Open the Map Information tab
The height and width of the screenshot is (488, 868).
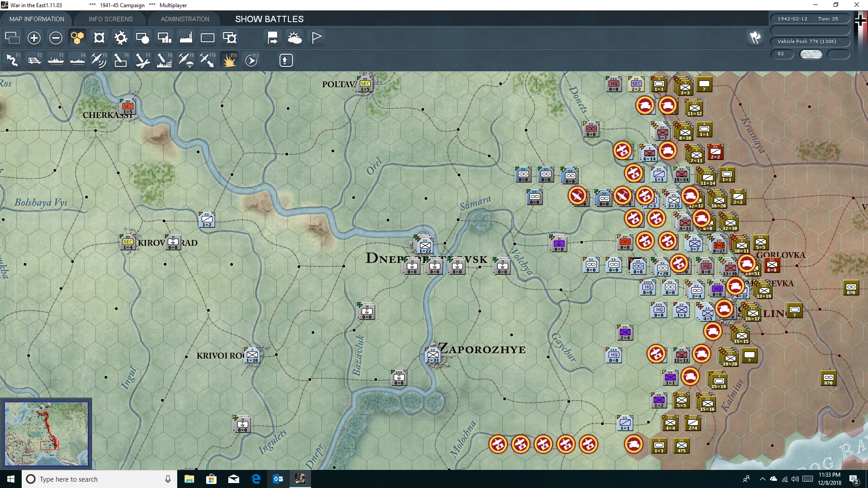pos(37,19)
